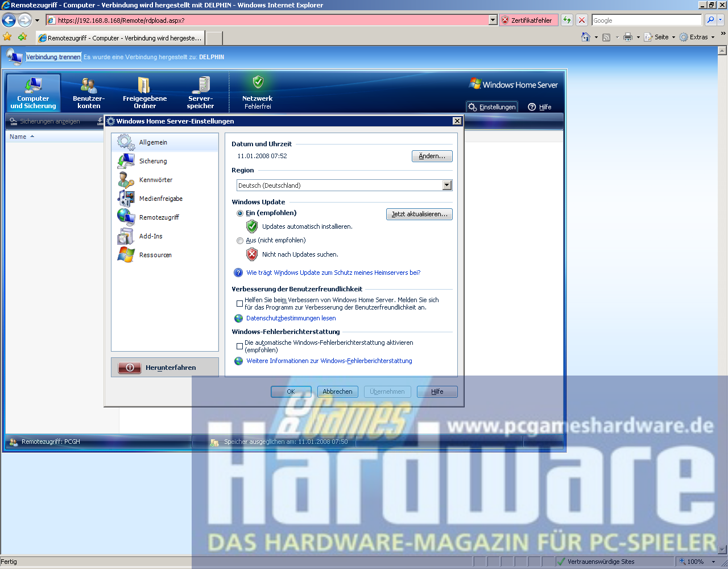Select Remotezugriff browser tab
This screenshot has height=569, width=728.
click(120, 38)
